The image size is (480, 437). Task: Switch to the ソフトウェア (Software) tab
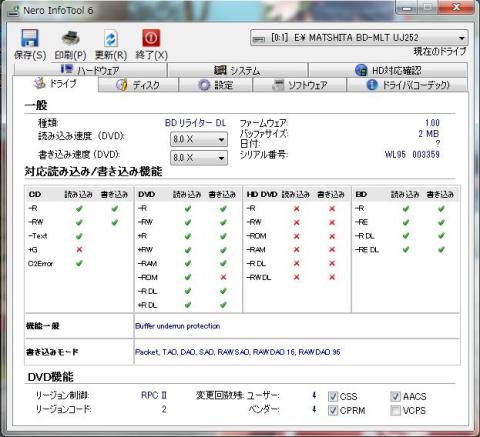tap(300, 85)
